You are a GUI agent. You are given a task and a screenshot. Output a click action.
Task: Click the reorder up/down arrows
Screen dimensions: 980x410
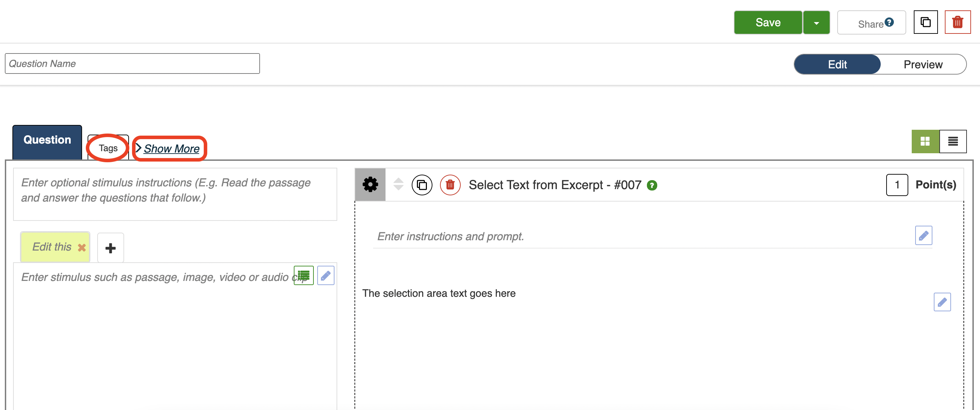click(398, 184)
